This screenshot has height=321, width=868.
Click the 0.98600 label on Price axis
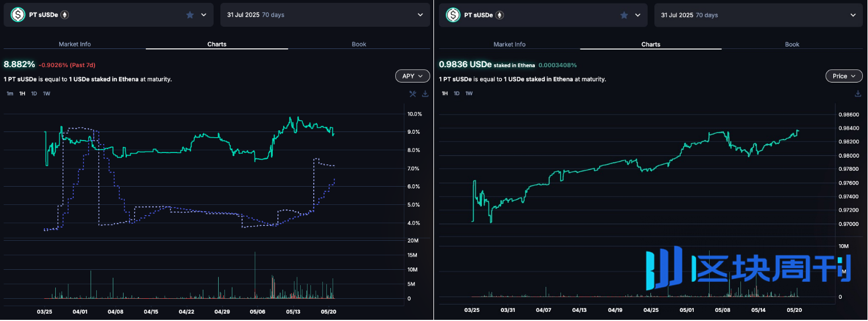coord(850,114)
